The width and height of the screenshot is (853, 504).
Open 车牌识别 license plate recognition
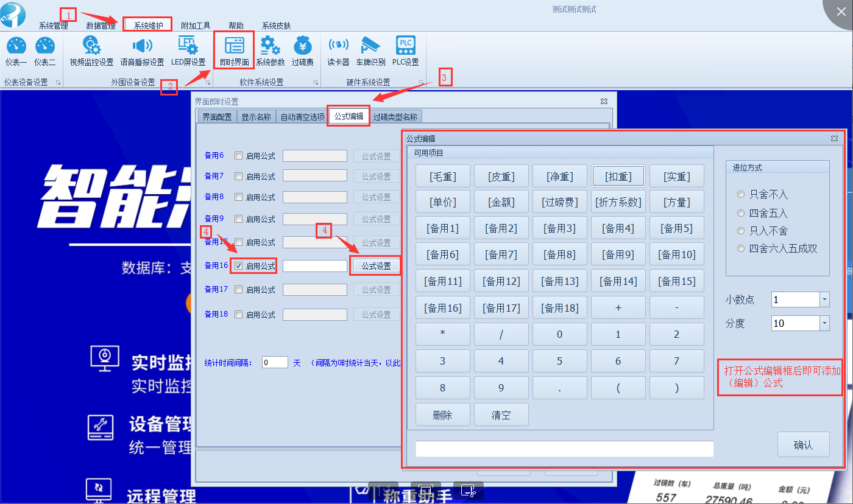370,51
